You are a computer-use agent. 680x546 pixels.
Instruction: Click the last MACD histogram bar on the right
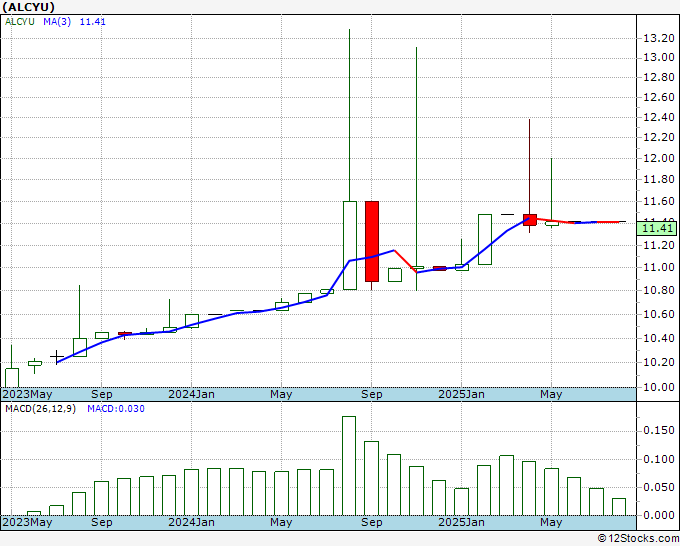[x=619, y=507]
